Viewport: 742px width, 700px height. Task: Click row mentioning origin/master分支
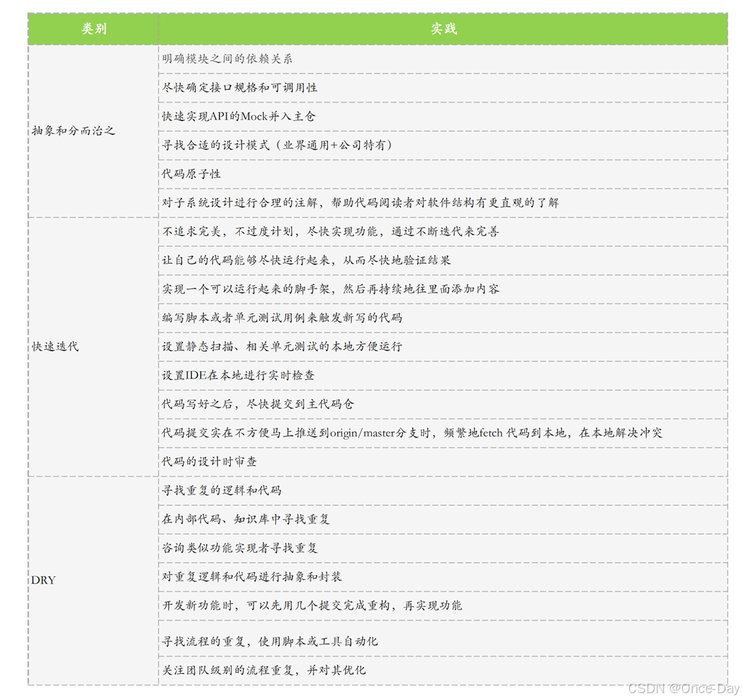pos(443,433)
